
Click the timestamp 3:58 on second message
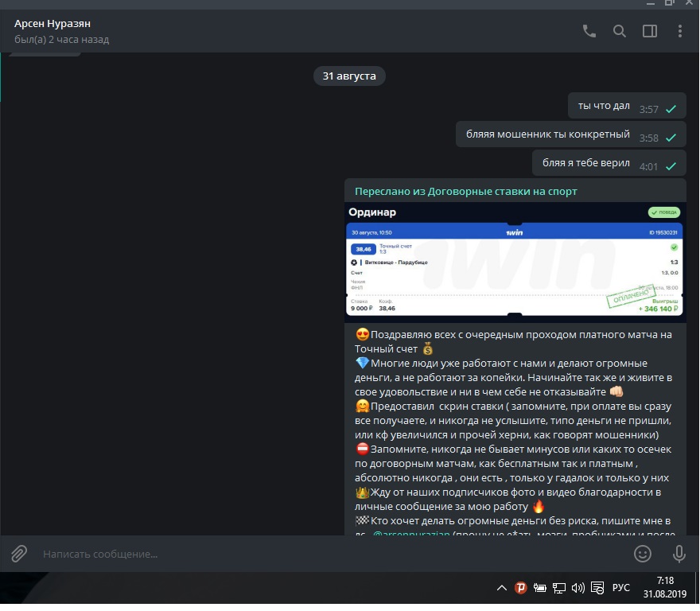[648, 138]
